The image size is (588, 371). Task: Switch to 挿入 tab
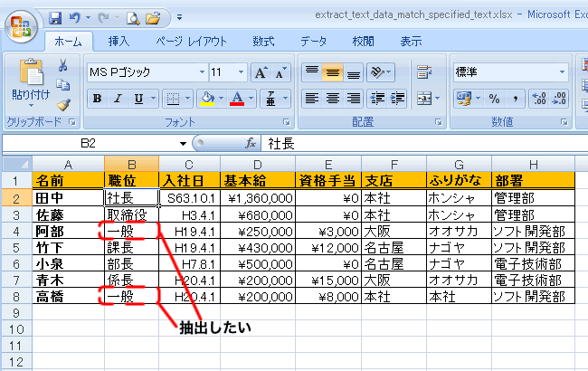coord(119,42)
